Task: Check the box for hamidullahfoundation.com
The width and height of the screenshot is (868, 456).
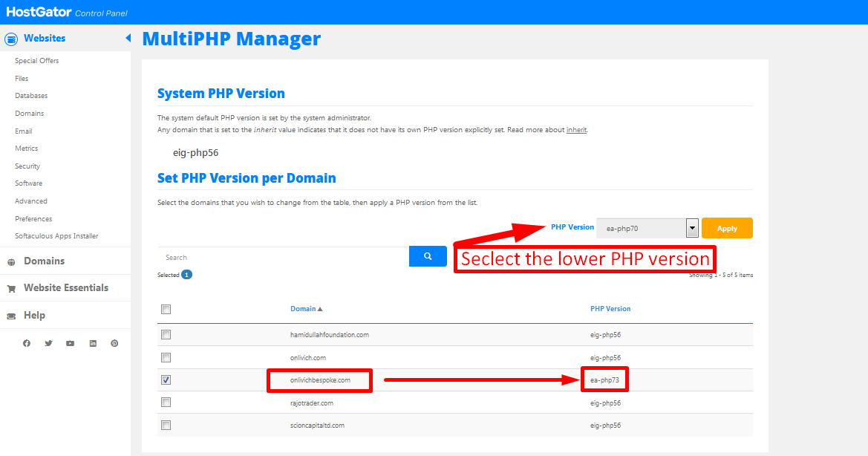Action: 166,335
